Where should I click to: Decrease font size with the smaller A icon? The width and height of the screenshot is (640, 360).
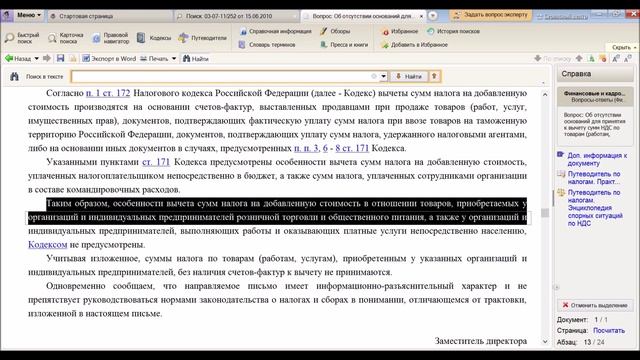(628, 59)
